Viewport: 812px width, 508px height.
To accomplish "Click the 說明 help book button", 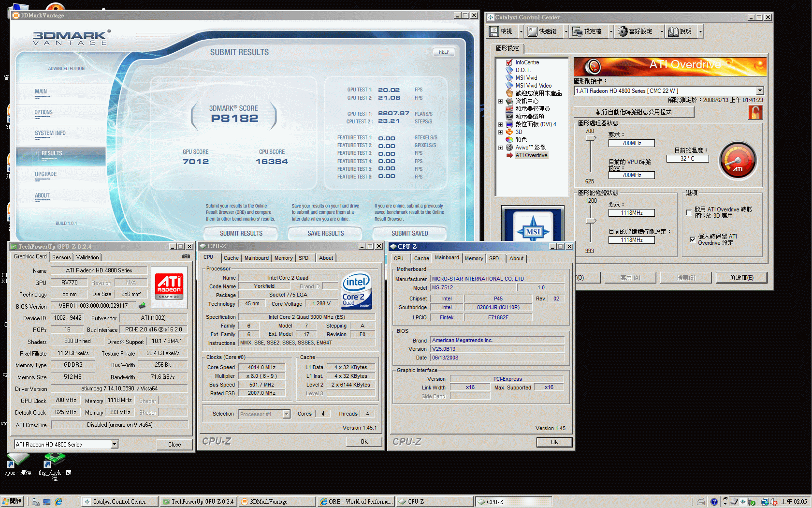I will 681,31.
